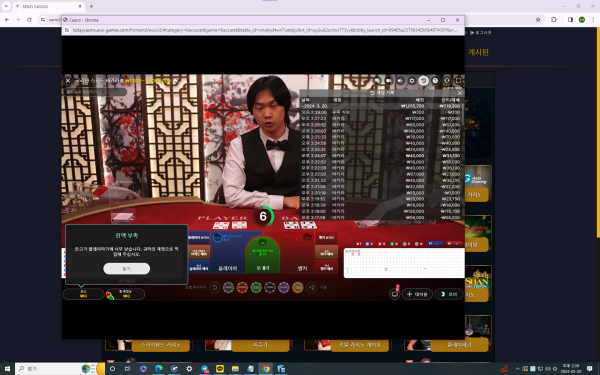This screenshot has height=375, width=600.
Task: Double the bet with x2 button
Action: pyautogui.click(x=311, y=287)
